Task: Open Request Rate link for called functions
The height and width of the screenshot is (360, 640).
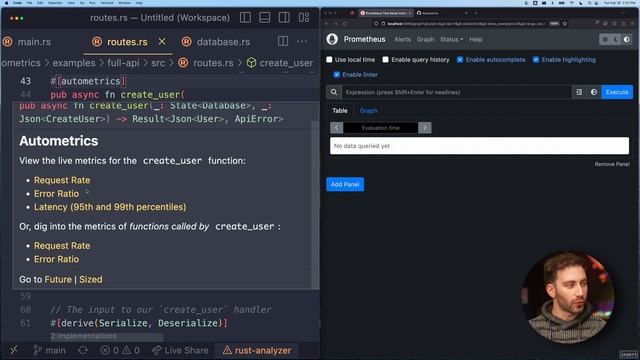Action: (62, 246)
